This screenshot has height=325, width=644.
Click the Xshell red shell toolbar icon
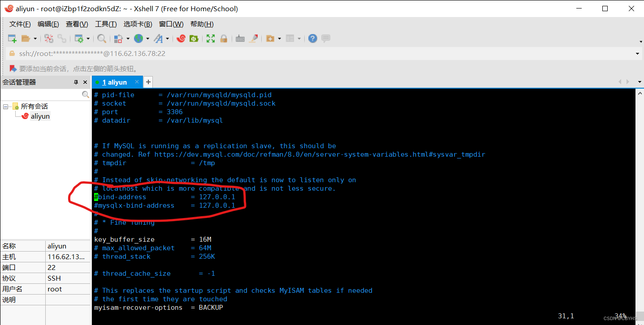(181, 38)
